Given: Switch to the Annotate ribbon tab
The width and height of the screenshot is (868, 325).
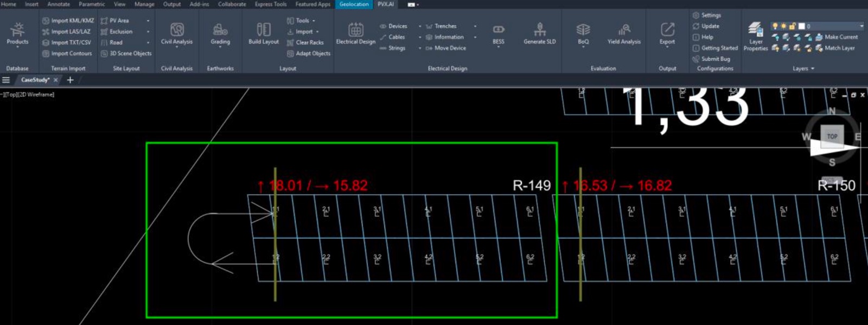Looking at the screenshot, I should coord(59,4).
